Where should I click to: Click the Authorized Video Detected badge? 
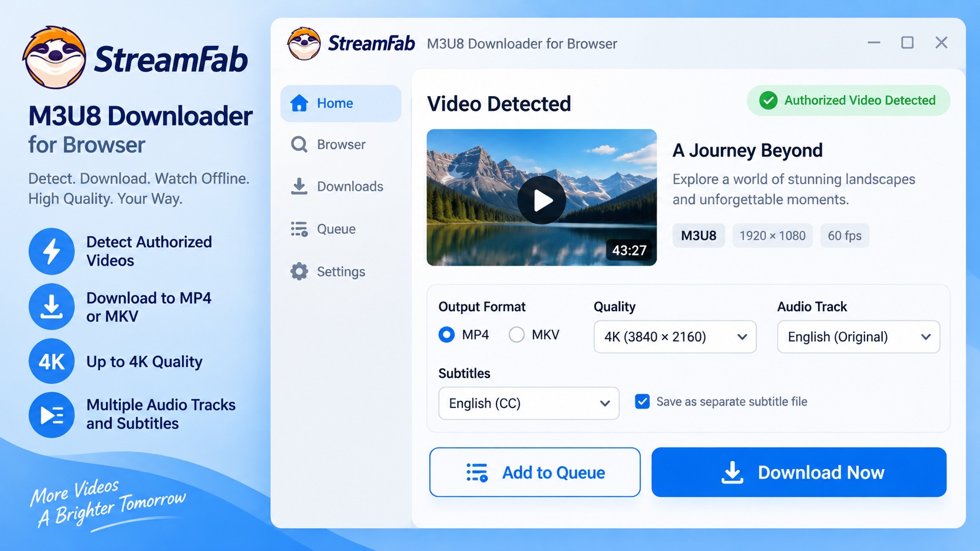[x=848, y=101]
